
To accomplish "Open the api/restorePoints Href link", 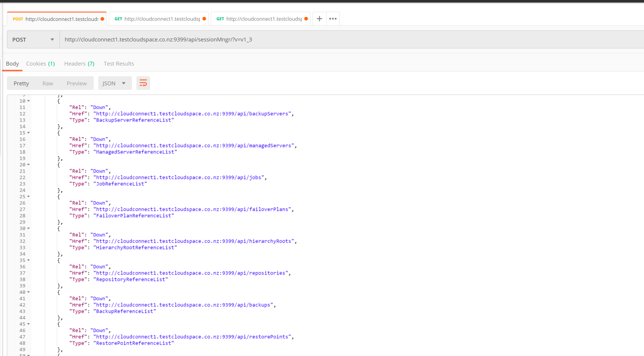I will click(192, 336).
